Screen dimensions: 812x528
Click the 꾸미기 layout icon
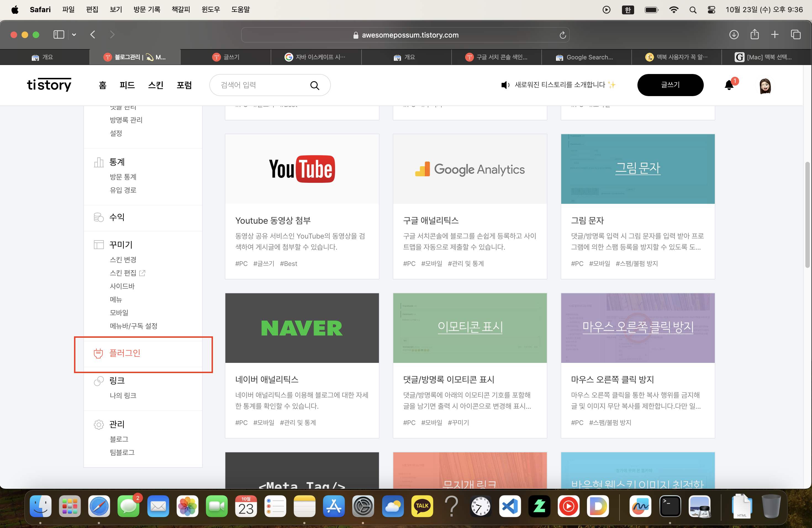click(x=99, y=245)
